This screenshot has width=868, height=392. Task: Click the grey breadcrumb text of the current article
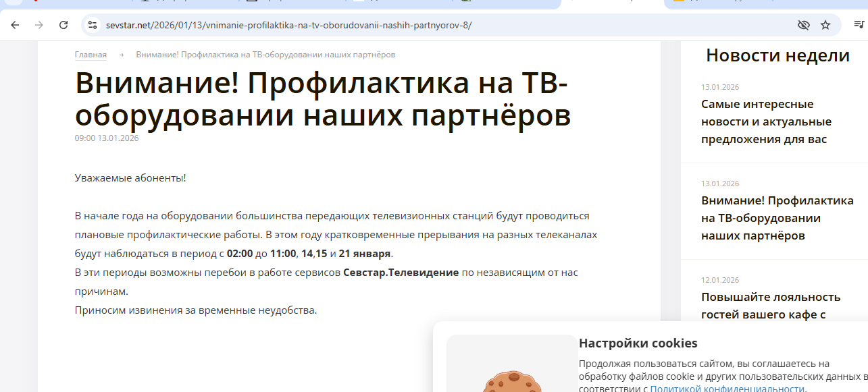265,55
